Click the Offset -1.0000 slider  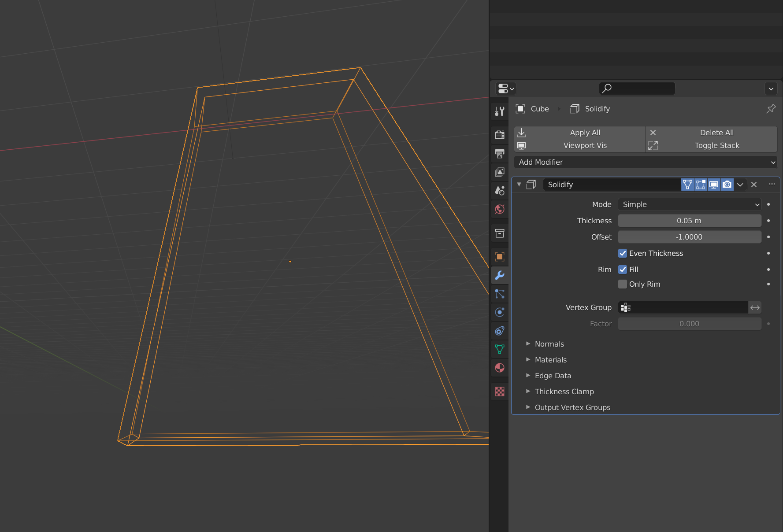[690, 237]
